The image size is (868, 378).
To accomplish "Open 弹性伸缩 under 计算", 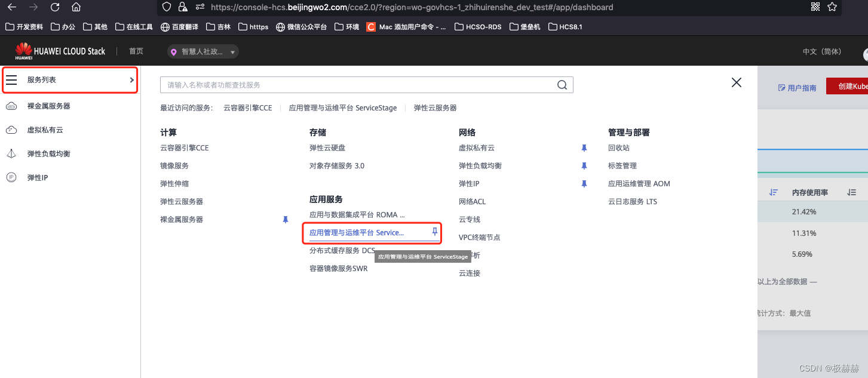I will (174, 183).
